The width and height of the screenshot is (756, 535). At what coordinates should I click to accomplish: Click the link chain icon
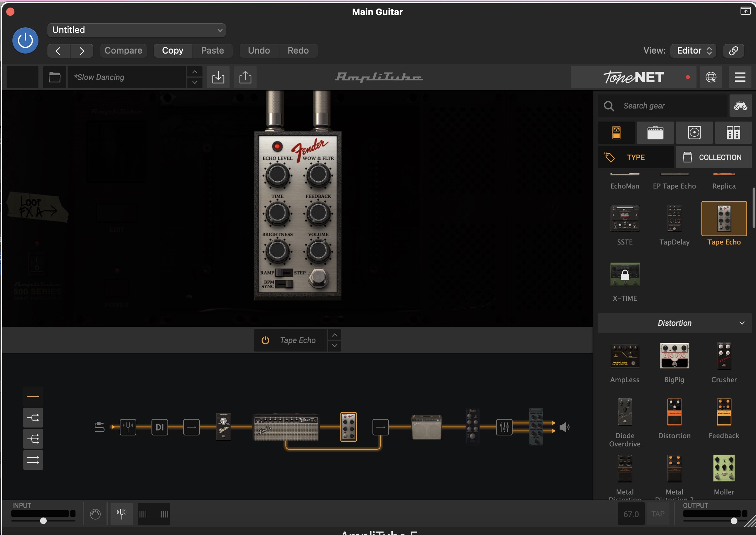[x=733, y=51]
